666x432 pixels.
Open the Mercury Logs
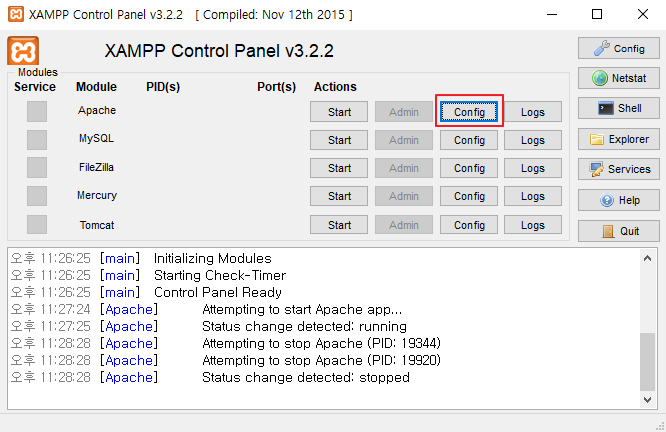click(533, 196)
